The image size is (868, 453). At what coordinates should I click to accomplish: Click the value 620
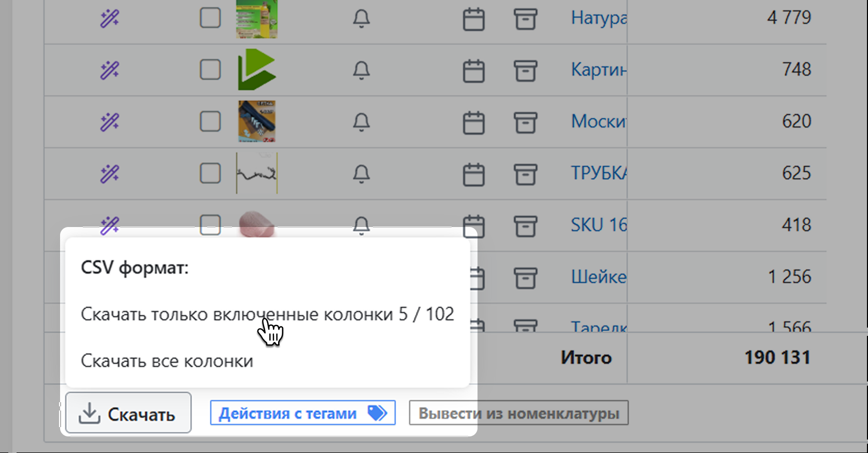[797, 121]
